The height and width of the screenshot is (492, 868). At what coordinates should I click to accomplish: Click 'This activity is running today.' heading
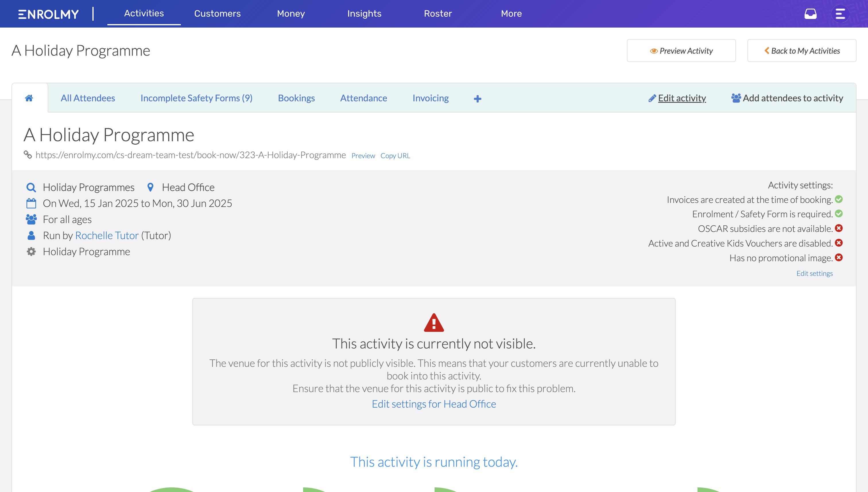pyautogui.click(x=434, y=462)
